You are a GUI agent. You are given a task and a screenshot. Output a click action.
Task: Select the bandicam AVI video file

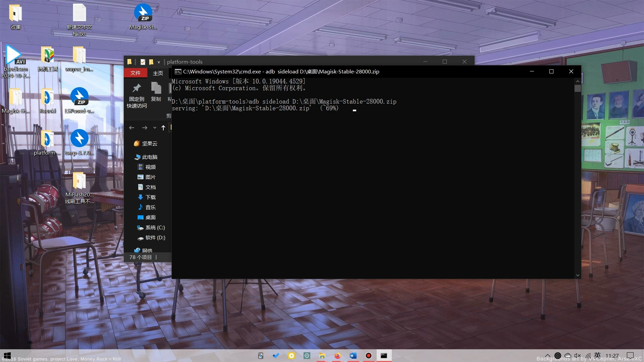tap(15, 62)
